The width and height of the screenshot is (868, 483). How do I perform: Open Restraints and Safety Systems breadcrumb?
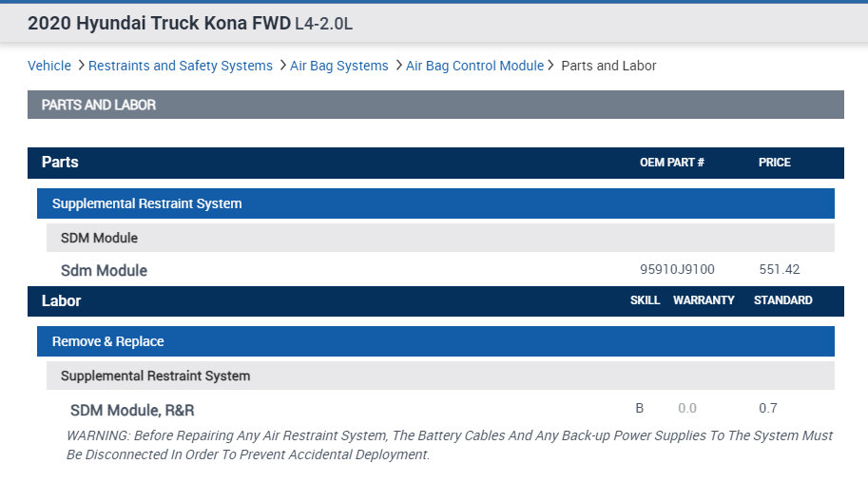(x=181, y=66)
